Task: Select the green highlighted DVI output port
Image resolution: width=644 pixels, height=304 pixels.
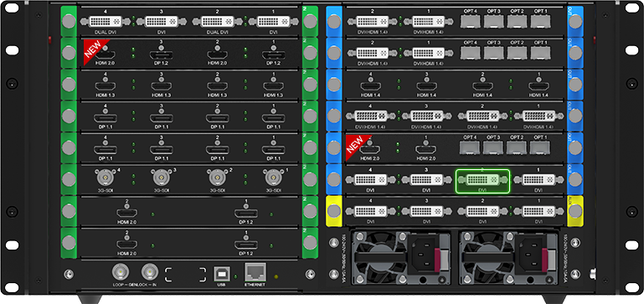Action: [x=482, y=181]
